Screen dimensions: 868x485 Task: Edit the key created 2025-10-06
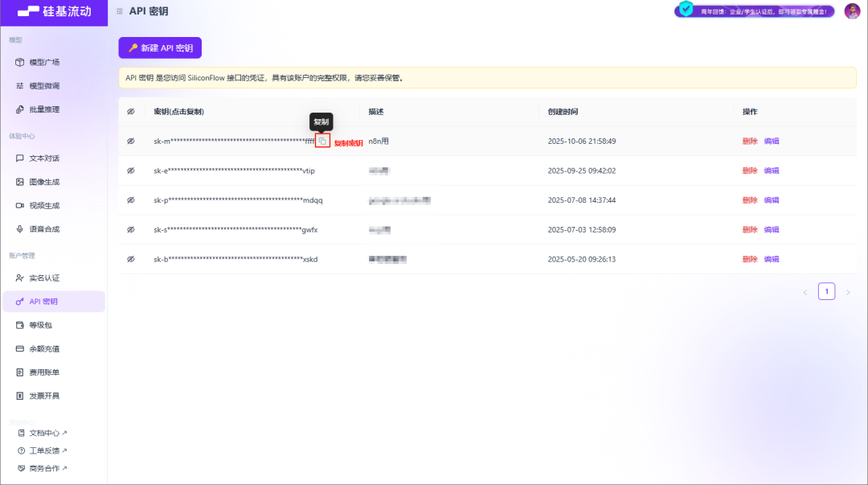point(772,141)
